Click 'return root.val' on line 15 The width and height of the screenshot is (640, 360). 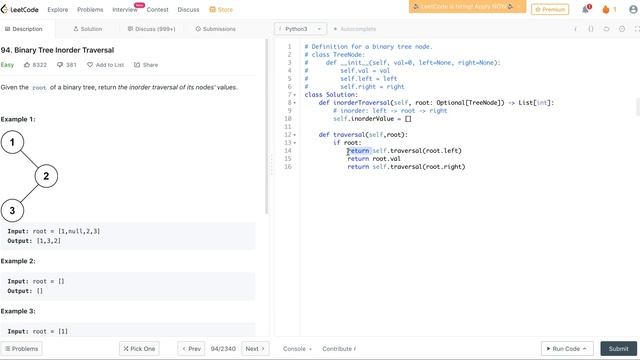point(374,159)
